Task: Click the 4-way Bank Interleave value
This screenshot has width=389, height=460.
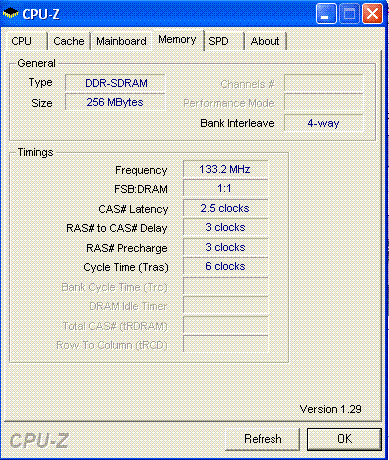Action: (323, 123)
